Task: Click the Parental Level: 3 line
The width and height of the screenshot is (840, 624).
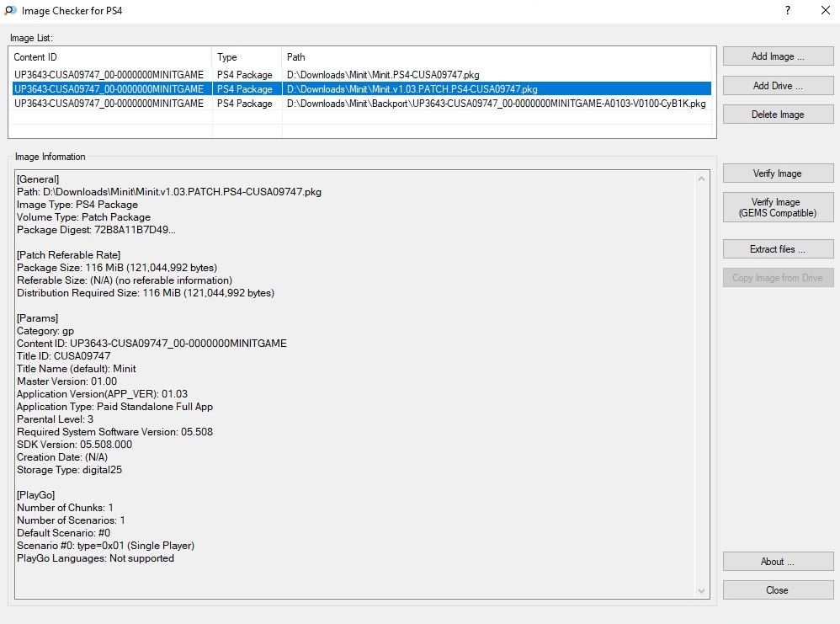Action: (x=56, y=419)
